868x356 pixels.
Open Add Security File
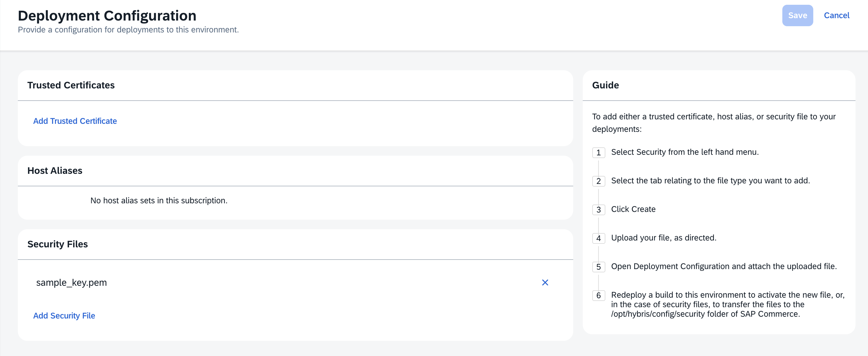[x=64, y=316]
